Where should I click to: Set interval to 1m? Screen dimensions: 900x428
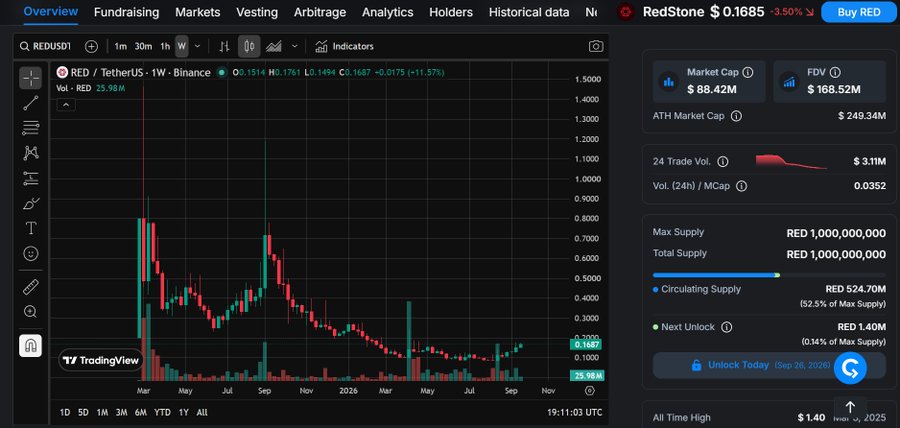tap(121, 46)
